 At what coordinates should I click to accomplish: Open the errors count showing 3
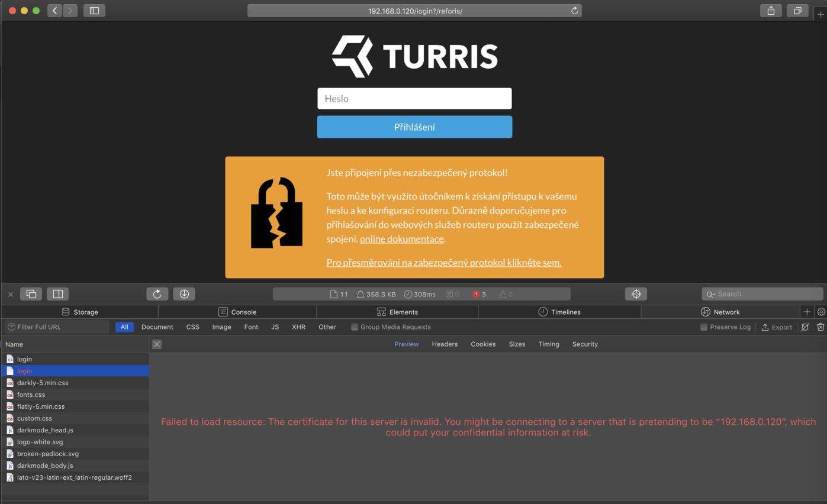tap(479, 294)
